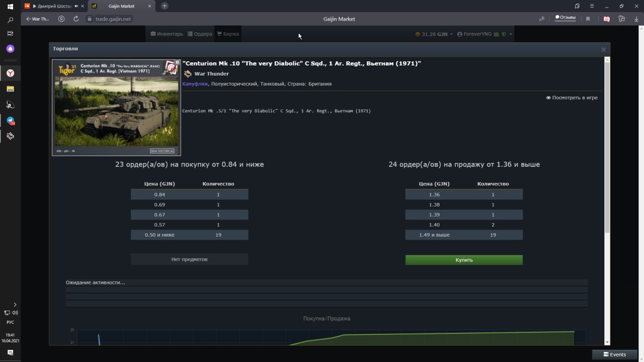
Task: Click the site security lock icon
Action: coord(90,19)
